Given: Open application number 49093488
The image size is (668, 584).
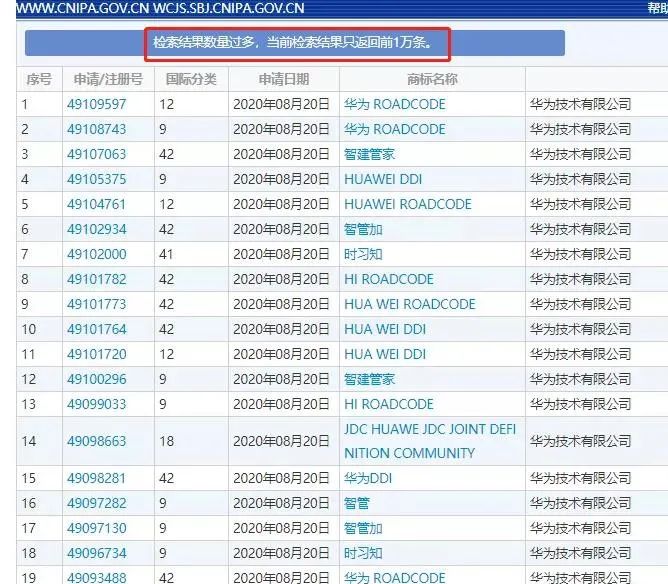Looking at the screenshot, I should (x=97, y=578).
